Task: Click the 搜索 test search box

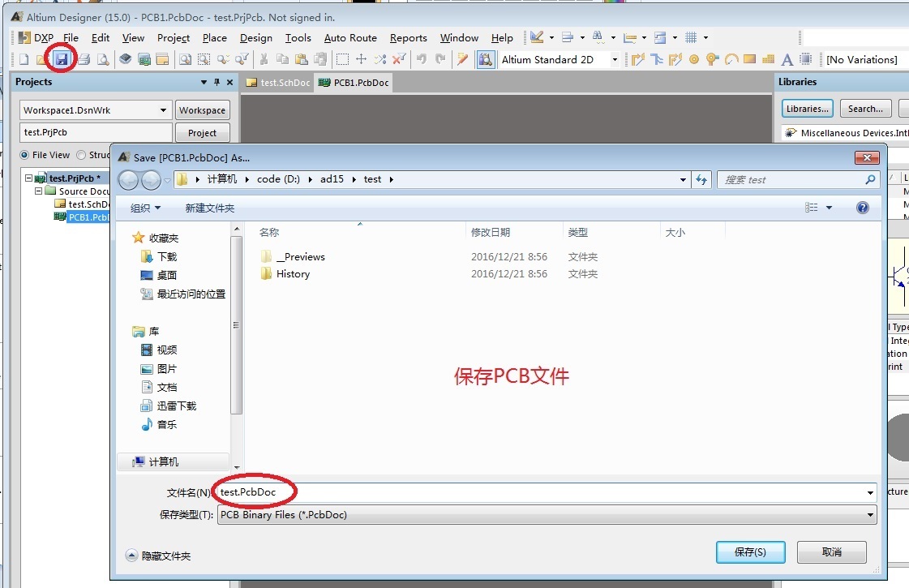Action: point(799,180)
